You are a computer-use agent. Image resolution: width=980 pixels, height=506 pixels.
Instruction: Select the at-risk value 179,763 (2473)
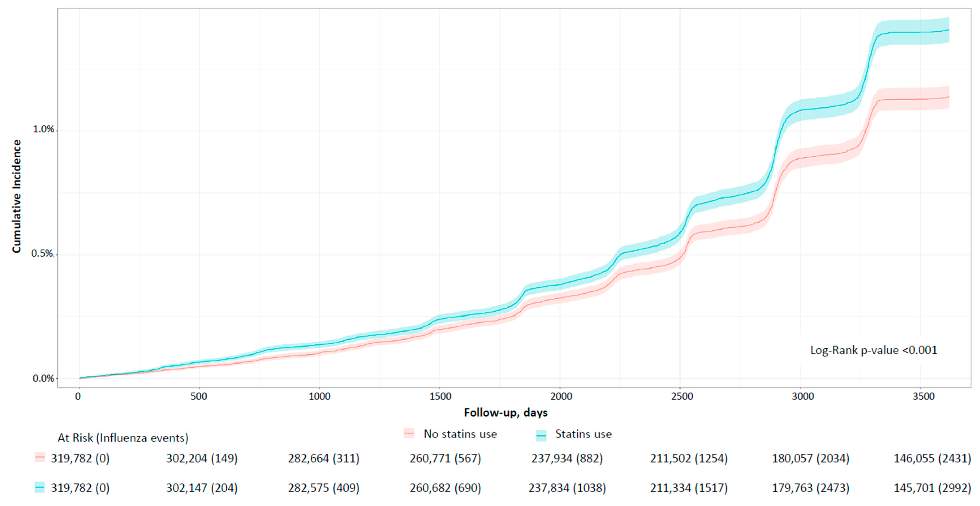click(x=810, y=488)
